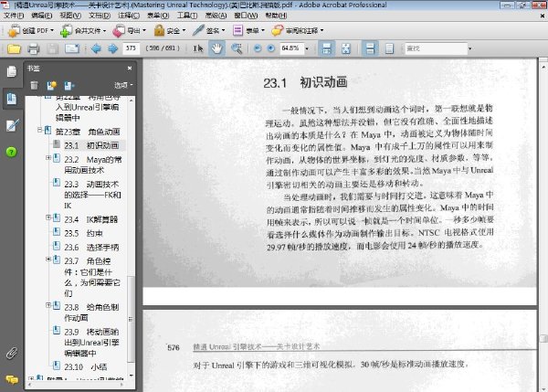Click the Open file folder icon

coord(14,48)
